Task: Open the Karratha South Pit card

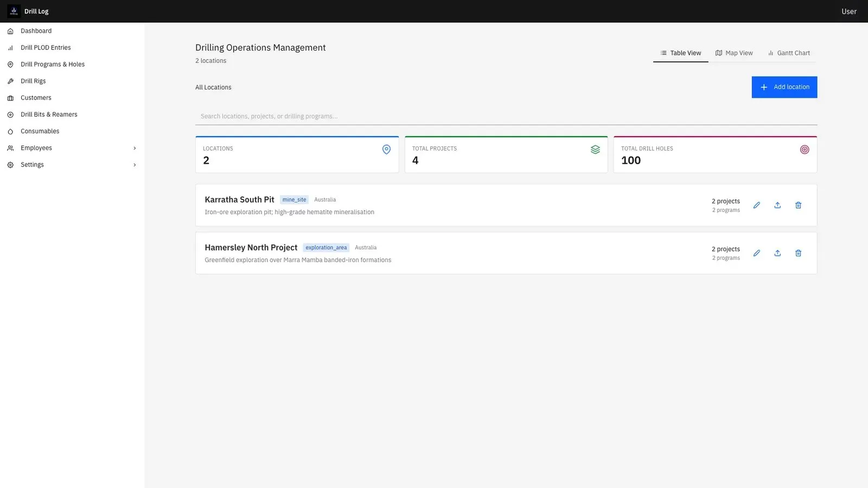Action: [506, 205]
